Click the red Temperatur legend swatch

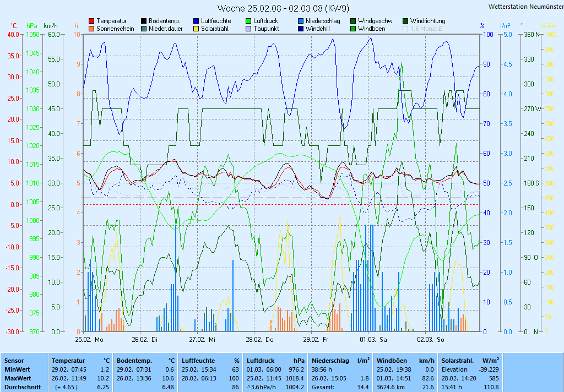pyautogui.click(x=91, y=21)
